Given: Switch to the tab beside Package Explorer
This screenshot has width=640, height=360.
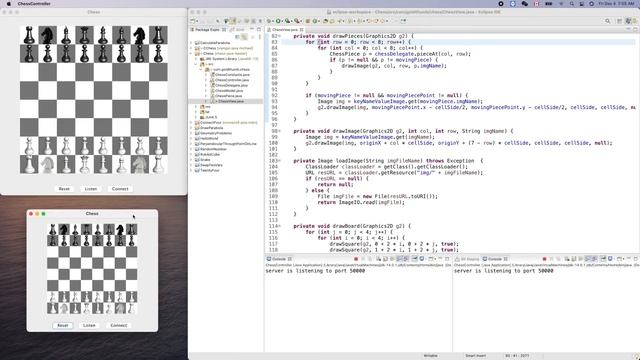Looking at the screenshot, I should [238, 30].
